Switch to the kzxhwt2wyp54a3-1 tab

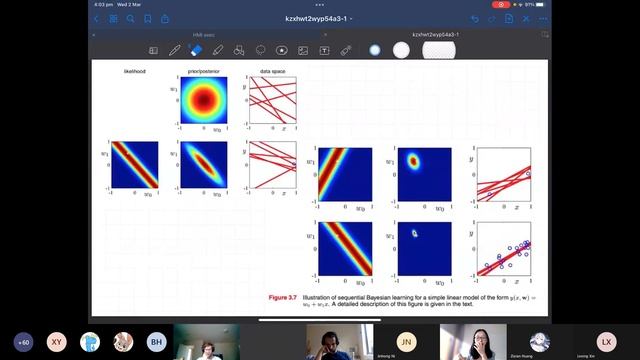tap(436, 35)
